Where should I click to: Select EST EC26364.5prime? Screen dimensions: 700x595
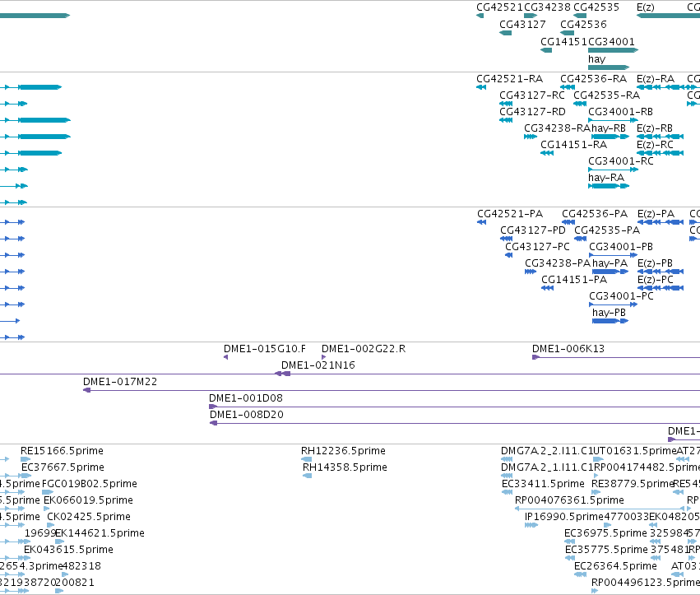pos(615,566)
